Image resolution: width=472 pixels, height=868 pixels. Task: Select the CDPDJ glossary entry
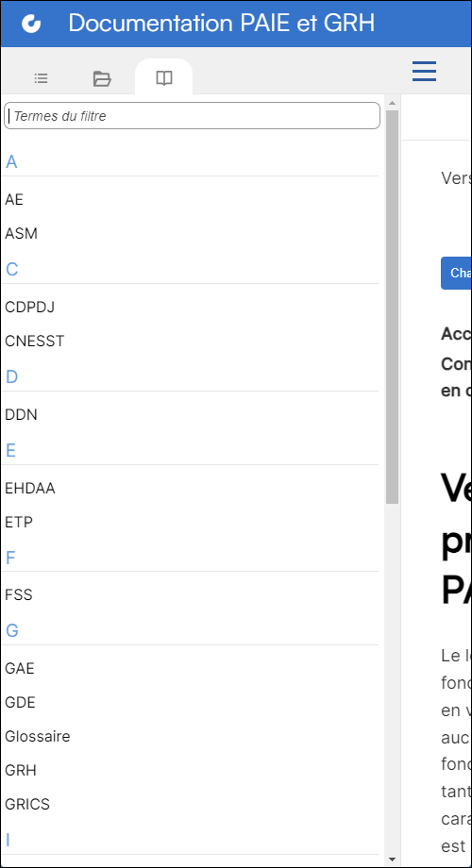point(30,307)
